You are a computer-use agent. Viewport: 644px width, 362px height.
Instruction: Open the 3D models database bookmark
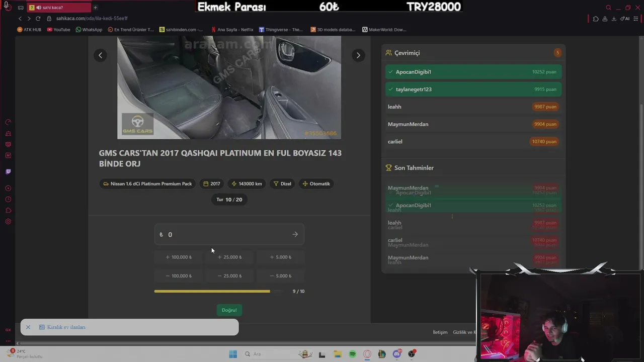pos(333,30)
